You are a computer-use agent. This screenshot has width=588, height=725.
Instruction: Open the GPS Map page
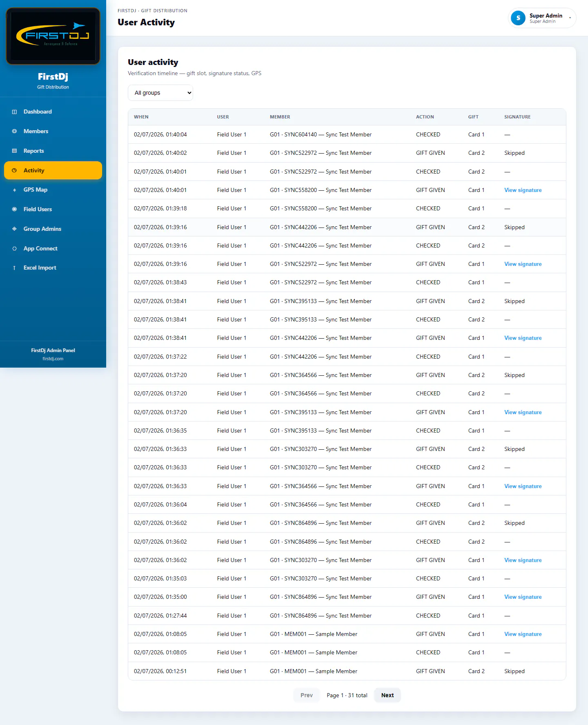53,190
